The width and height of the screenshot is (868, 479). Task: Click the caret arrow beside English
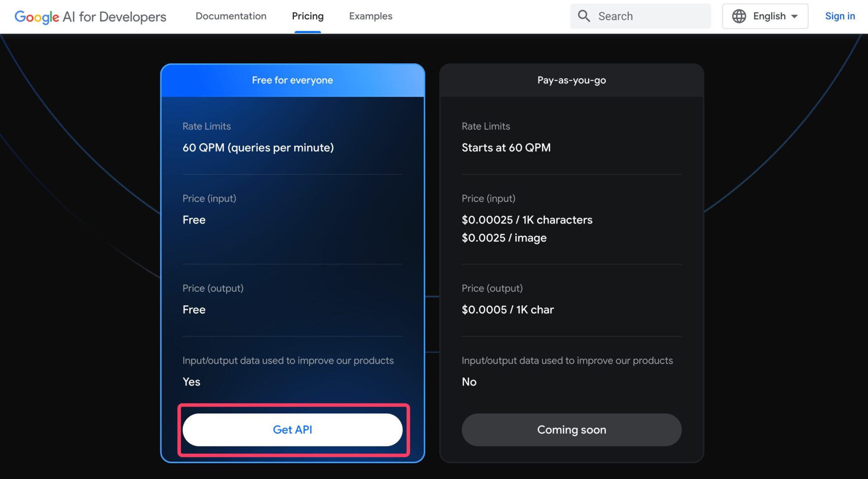[x=794, y=16]
